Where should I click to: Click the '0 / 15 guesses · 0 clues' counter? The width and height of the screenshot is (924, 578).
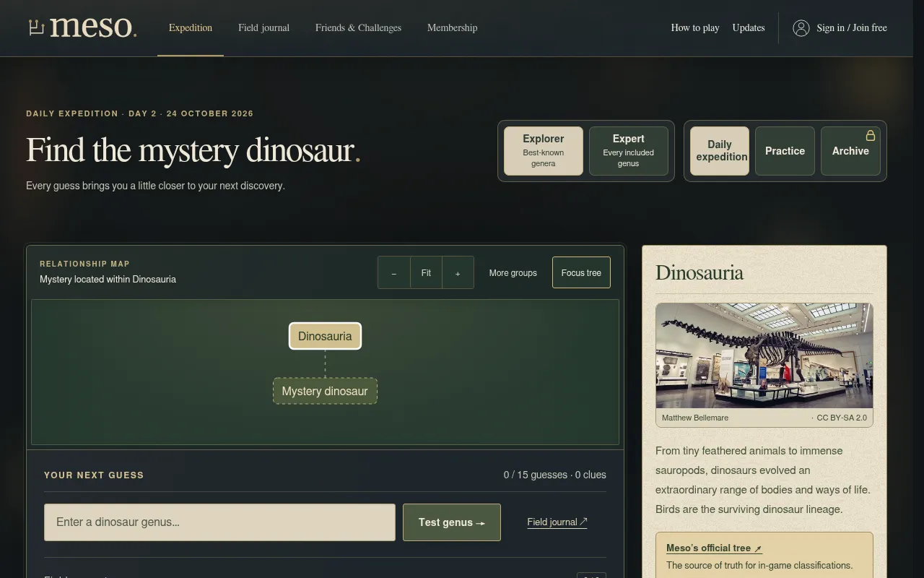(x=554, y=475)
